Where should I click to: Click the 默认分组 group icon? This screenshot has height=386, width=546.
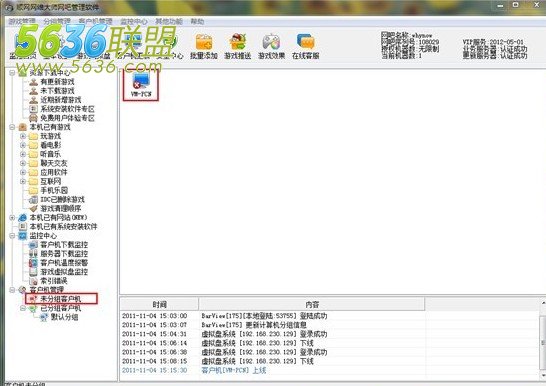click(44, 317)
